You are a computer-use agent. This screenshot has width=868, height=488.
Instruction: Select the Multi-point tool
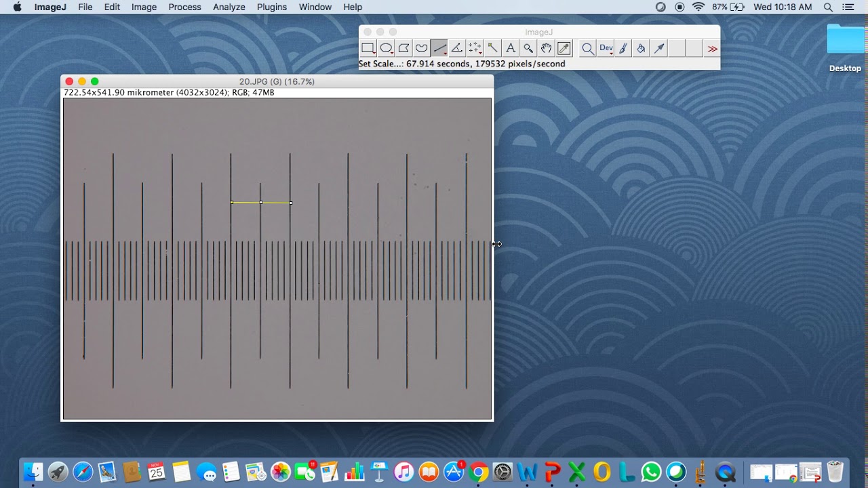click(x=475, y=48)
